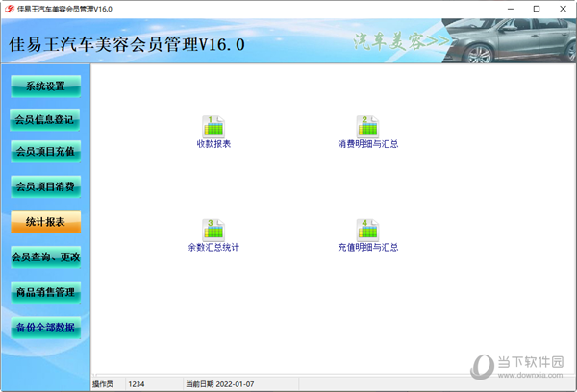Open the 消费明细与汇总 report icon
This screenshot has width=577, height=392.
point(367,127)
